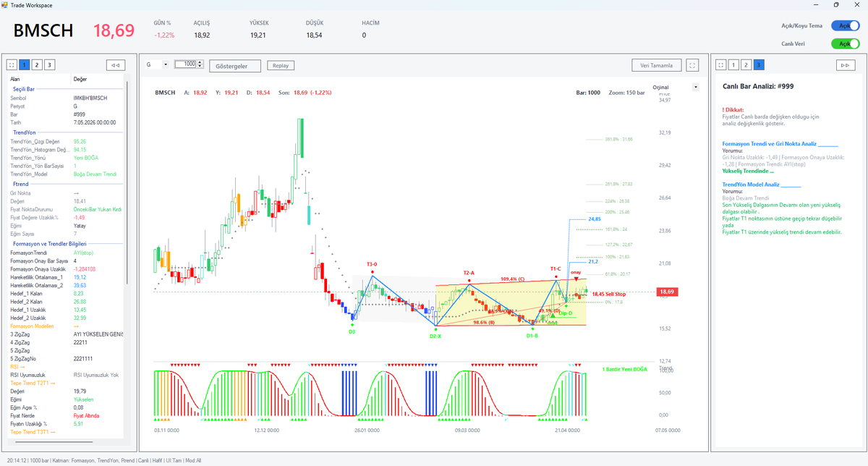The width and height of the screenshot is (868, 466).
Task: Click the Sembol row value IMKBH'BMSCH
Action: (x=90, y=98)
